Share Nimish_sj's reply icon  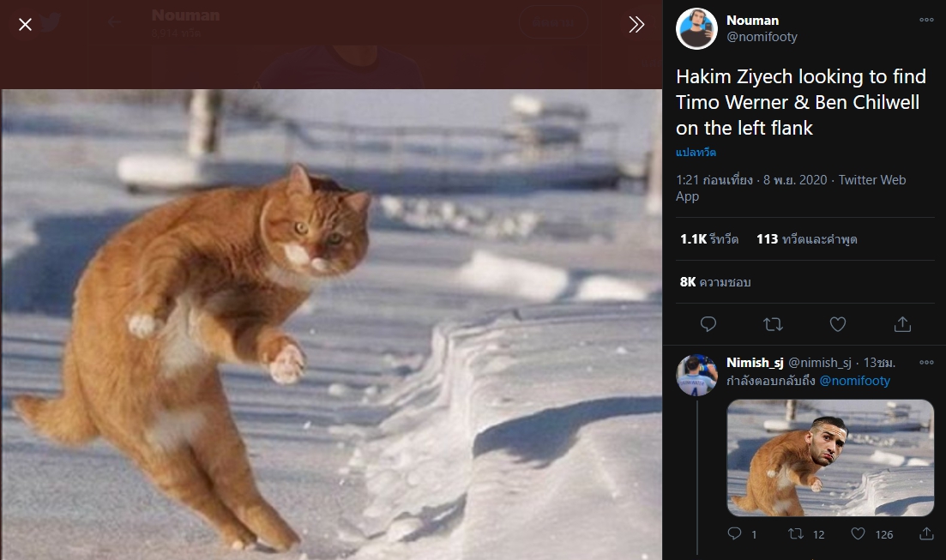pyautogui.click(x=926, y=533)
